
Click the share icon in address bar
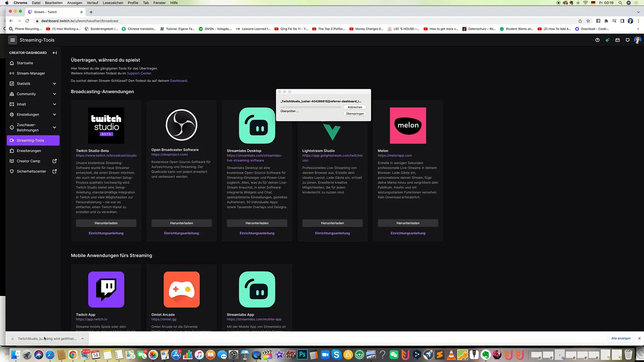pyautogui.click(x=580, y=21)
